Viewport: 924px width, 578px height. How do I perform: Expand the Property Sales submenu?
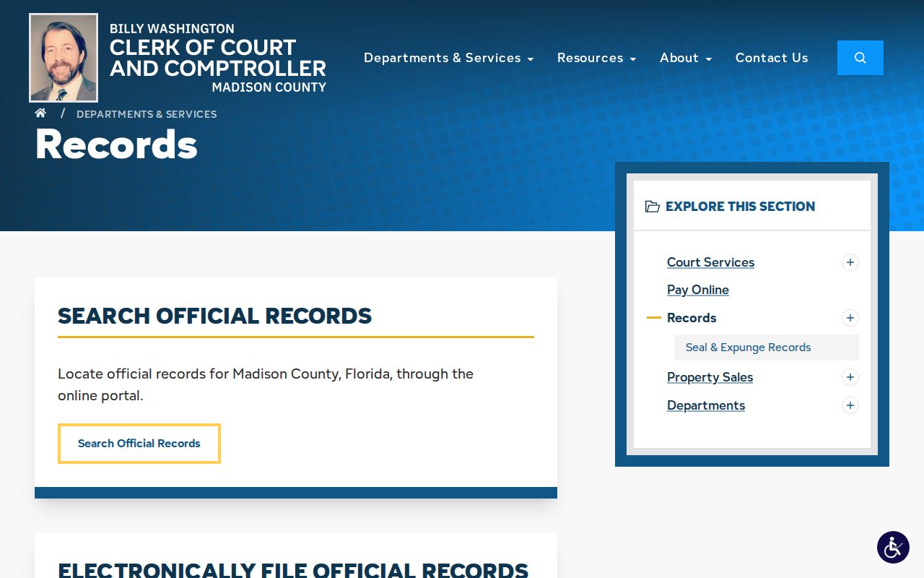[850, 377]
